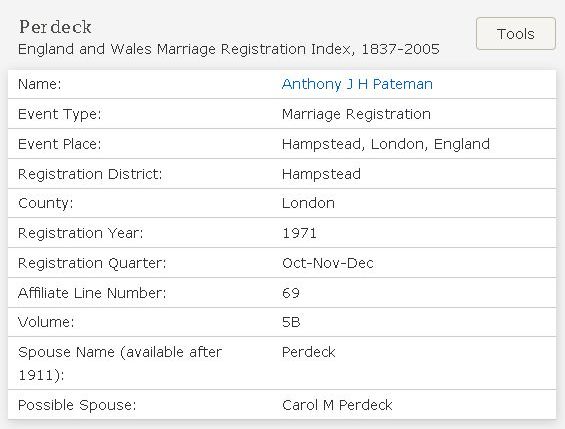Click the Registration District label
565x429 pixels.
coord(90,174)
